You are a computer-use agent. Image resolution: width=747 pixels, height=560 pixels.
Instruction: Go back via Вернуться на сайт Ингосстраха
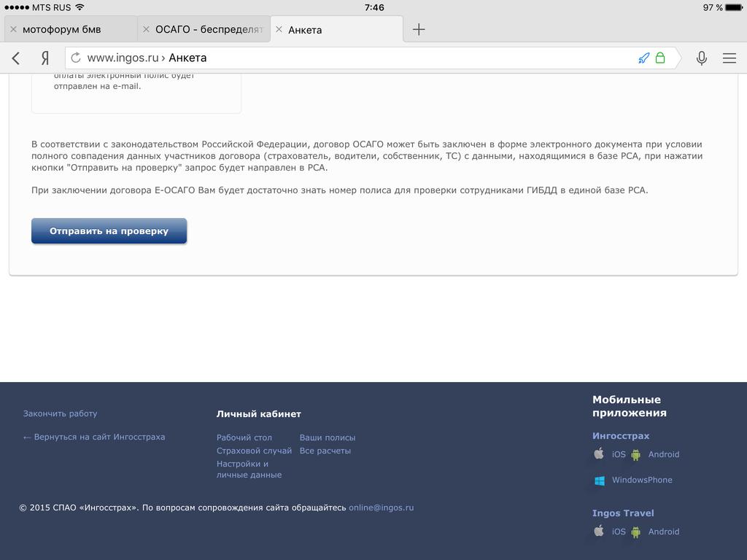tap(94, 437)
